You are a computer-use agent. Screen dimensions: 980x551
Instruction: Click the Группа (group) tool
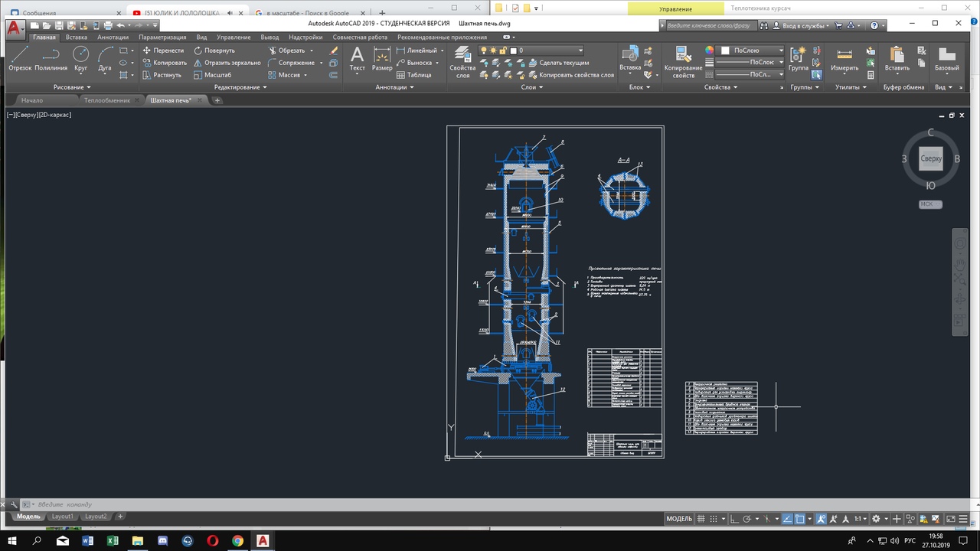pos(799,58)
